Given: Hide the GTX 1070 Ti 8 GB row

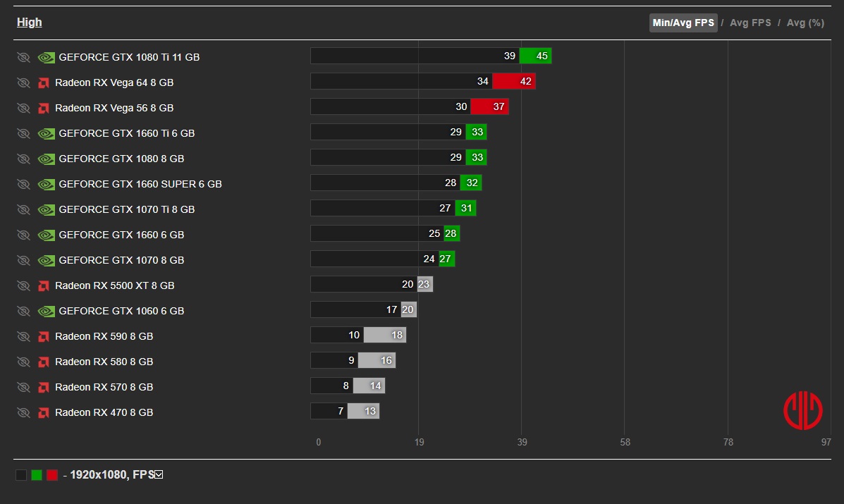Looking at the screenshot, I should point(23,209).
